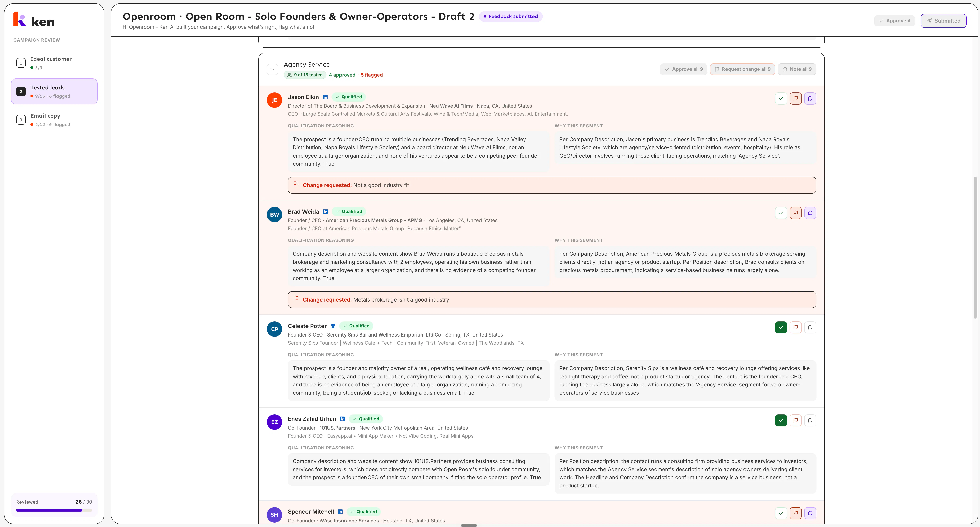Image resolution: width=980 pixels, height=527 pixels.
Task: Click 'Change requested: Not a good industry fit'
Action: 552,185
